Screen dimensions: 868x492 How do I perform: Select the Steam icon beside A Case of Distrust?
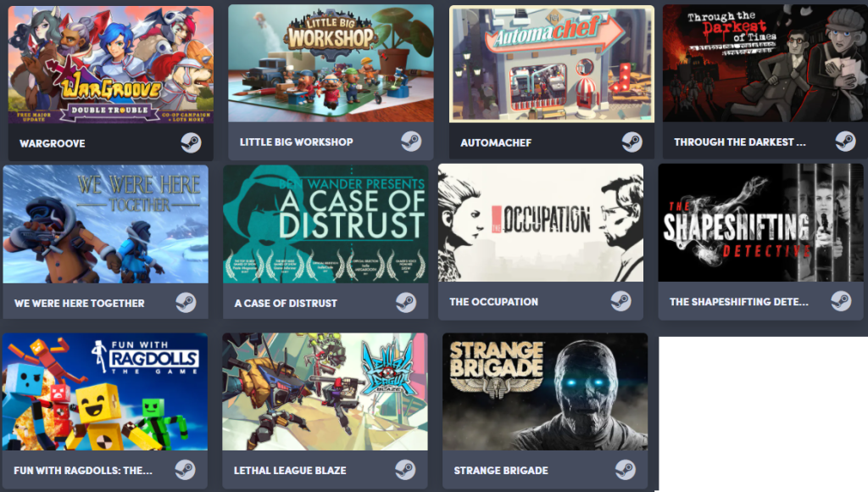pyautogui.click(x=406, y=303)
